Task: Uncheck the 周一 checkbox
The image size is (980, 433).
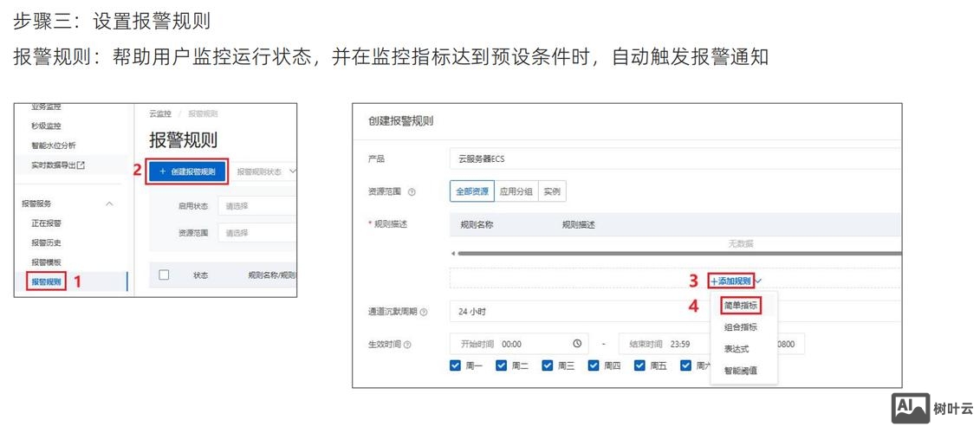Action: click(x=455, y=365)
